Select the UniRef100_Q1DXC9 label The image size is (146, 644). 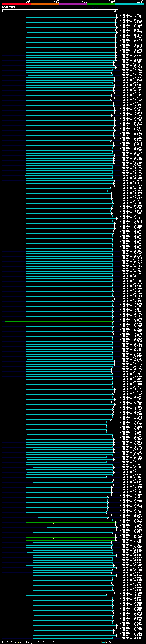(x=131, y=399)
